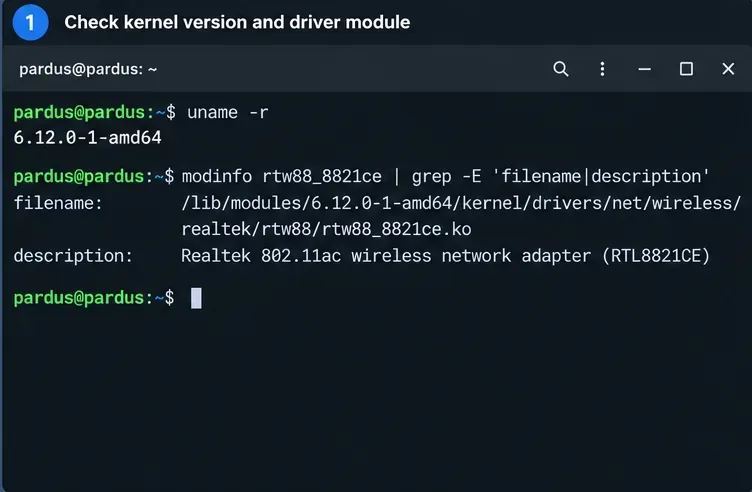Maximize the terminal window
This screenshot has width=752, height=492.
click(686, 69)
